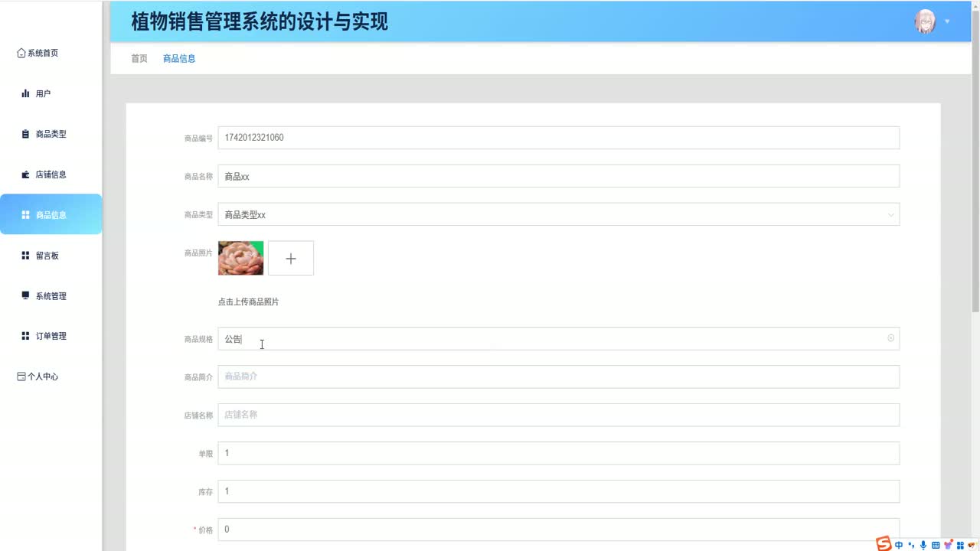This screenshot has height=551, width=980.
Task: Click the microphone voice input icon
Action: [923, 545]
